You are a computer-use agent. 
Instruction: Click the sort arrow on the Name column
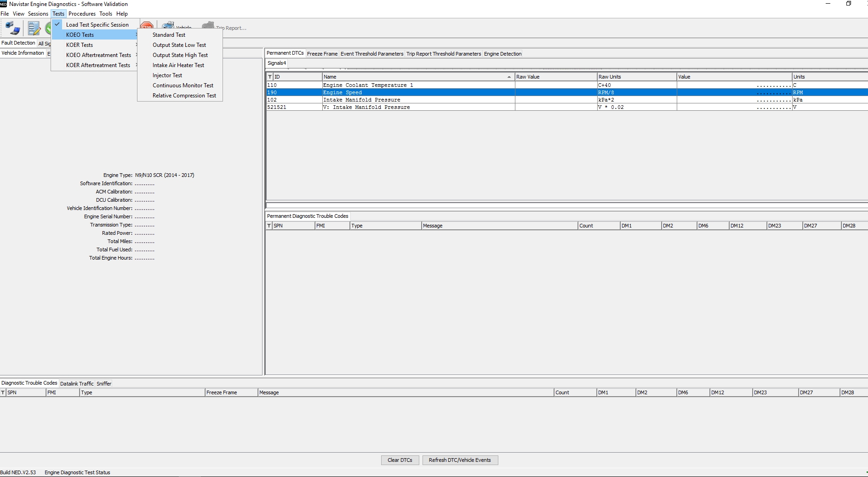[509, 77]
